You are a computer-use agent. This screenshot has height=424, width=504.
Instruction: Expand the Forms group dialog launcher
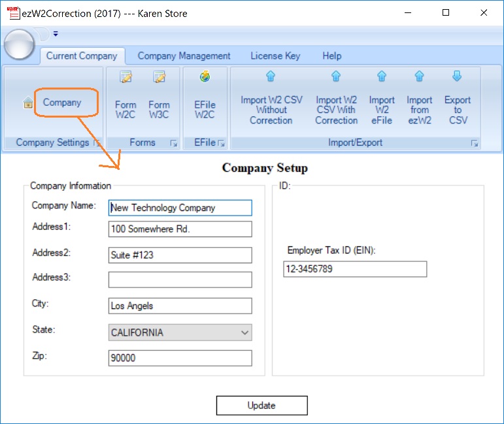174,143
